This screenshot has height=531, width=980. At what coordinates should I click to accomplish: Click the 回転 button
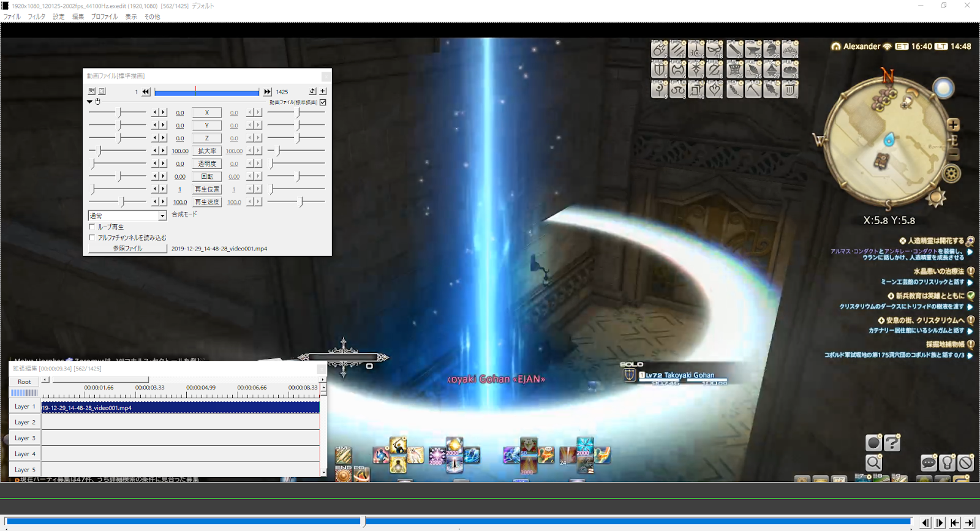(207, 176)
